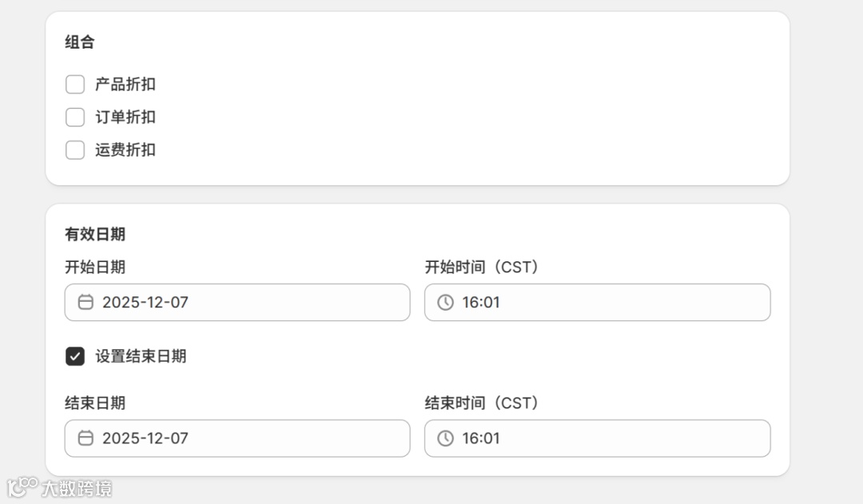Edit the end time value 16:01
The image size is (863, 504).
point(481,438)
